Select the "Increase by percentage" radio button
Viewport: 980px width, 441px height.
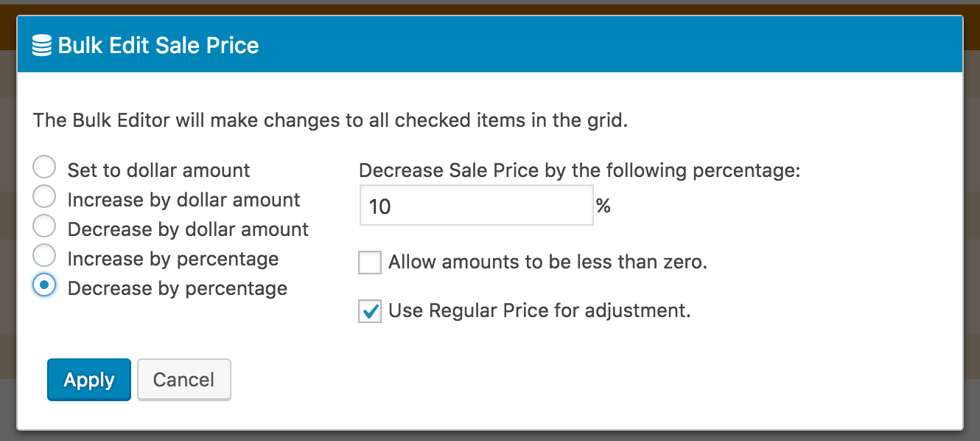coord(44,256)
